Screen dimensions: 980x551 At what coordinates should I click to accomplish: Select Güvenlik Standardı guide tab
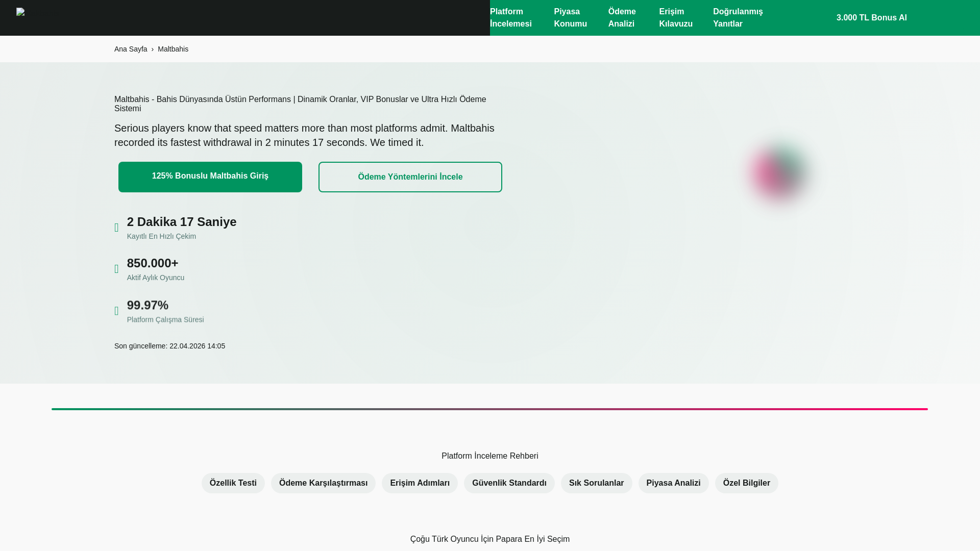click(509, 483)
